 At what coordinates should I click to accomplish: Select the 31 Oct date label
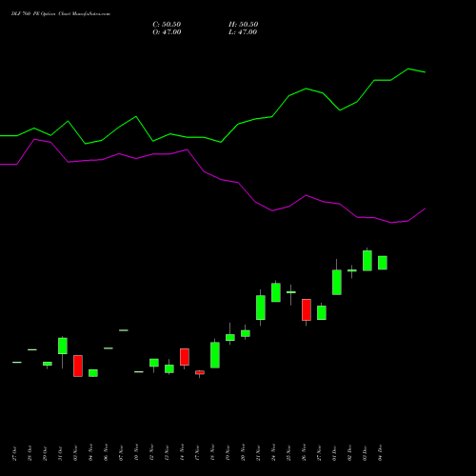[x=60, y=453]
